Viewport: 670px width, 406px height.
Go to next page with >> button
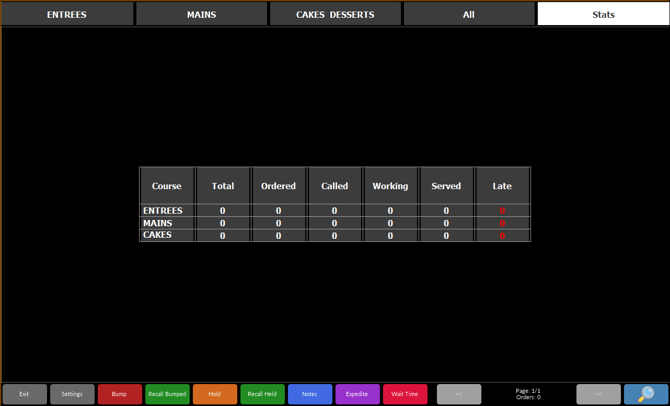(598, 394)
